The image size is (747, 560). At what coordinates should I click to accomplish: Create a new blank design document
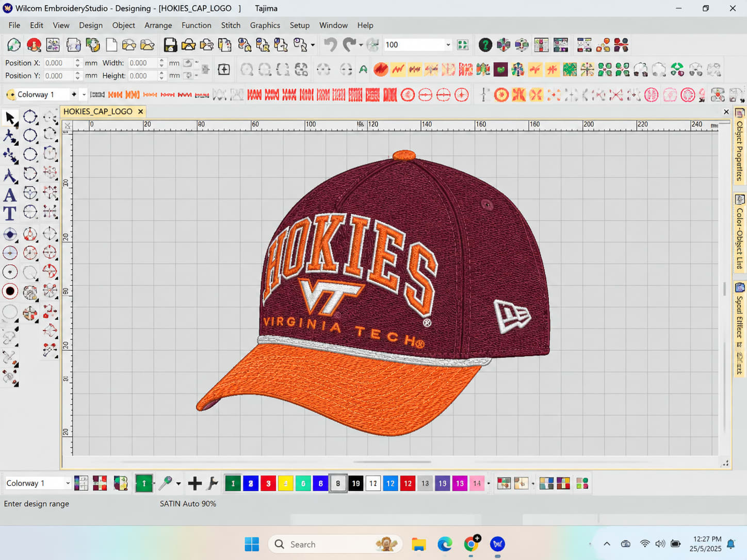click(111, 45)
